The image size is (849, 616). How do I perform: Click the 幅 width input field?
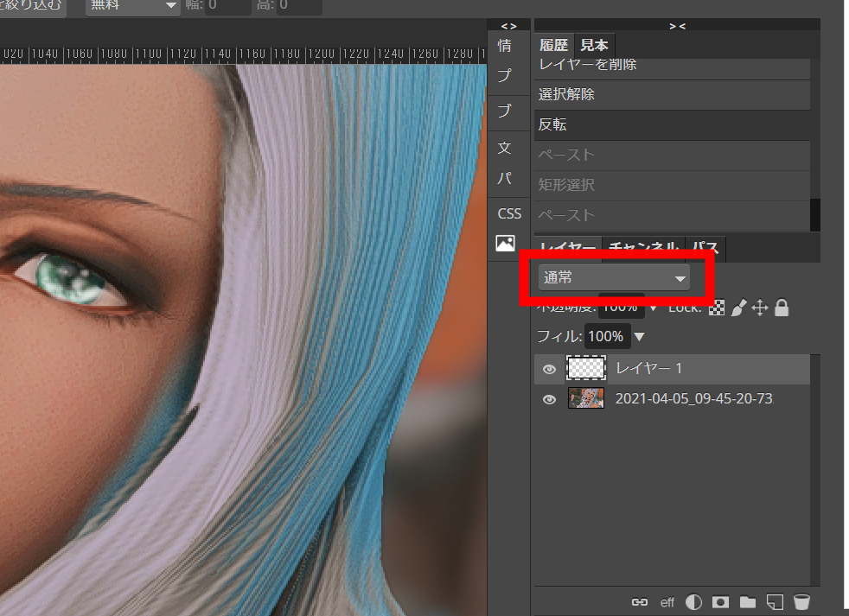click(228, 5)
